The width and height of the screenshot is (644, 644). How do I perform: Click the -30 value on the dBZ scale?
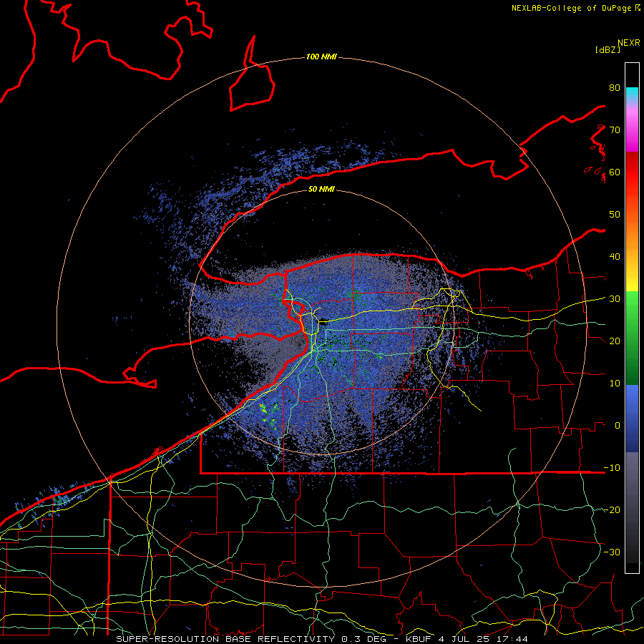(612, 552)
